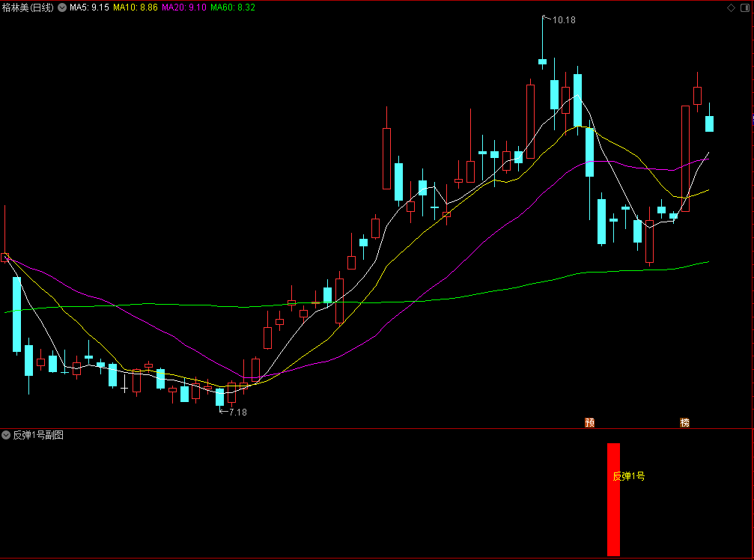This screenshot has height=560, width=754.
Task: Click the 10.18 high price label
Action: pyautogui.click(x=564, y=20)
